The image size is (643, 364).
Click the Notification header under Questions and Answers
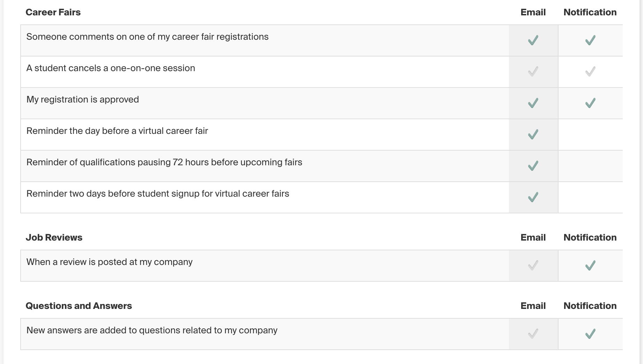click(590, 306)
